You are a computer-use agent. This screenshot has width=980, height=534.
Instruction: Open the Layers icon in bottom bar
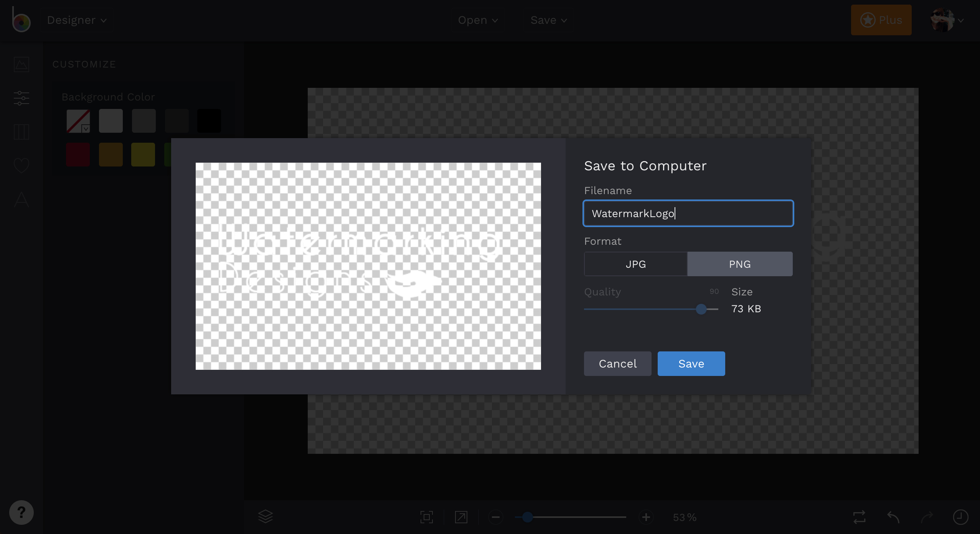266,517
